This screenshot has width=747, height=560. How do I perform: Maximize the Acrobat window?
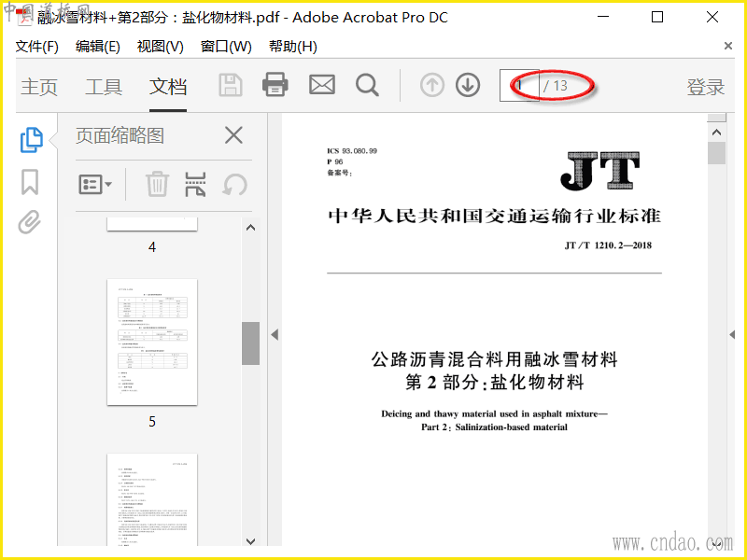[657, 17]
